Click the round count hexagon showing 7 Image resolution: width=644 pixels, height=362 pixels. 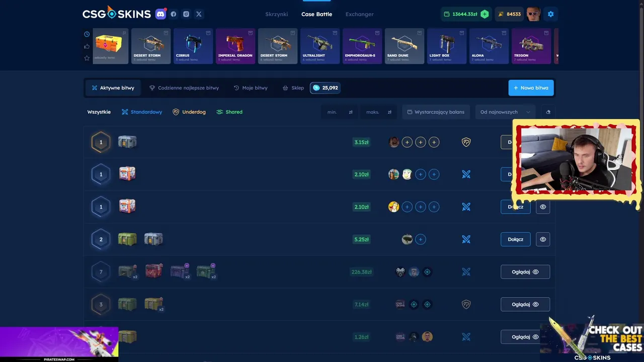[101, 272]
